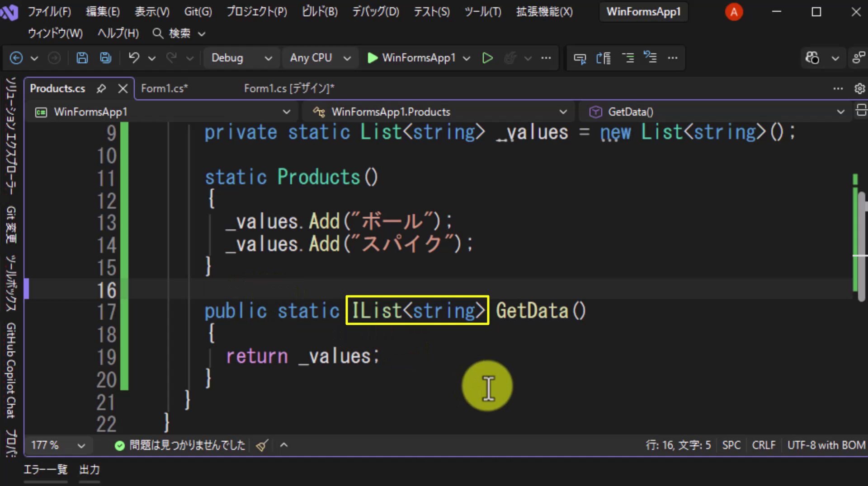Click the navigate backward arrow icon
This screenshot has width=868, height=486.
[16, 58]
